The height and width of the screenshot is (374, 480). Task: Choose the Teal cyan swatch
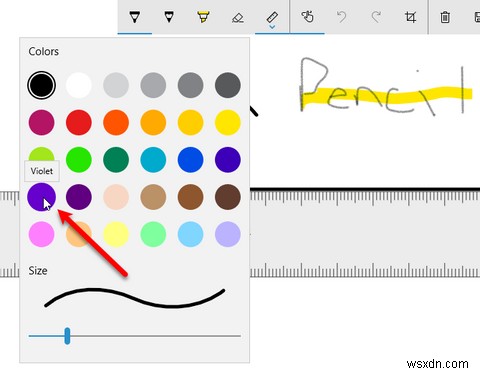pyautogui.click(x=153, y=160)
